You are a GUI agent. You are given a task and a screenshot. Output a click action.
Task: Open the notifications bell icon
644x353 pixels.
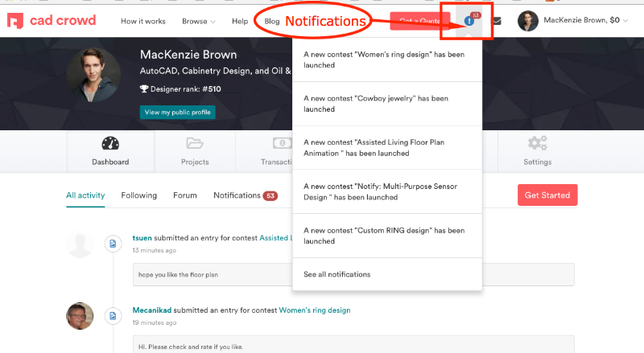point(469,21)
